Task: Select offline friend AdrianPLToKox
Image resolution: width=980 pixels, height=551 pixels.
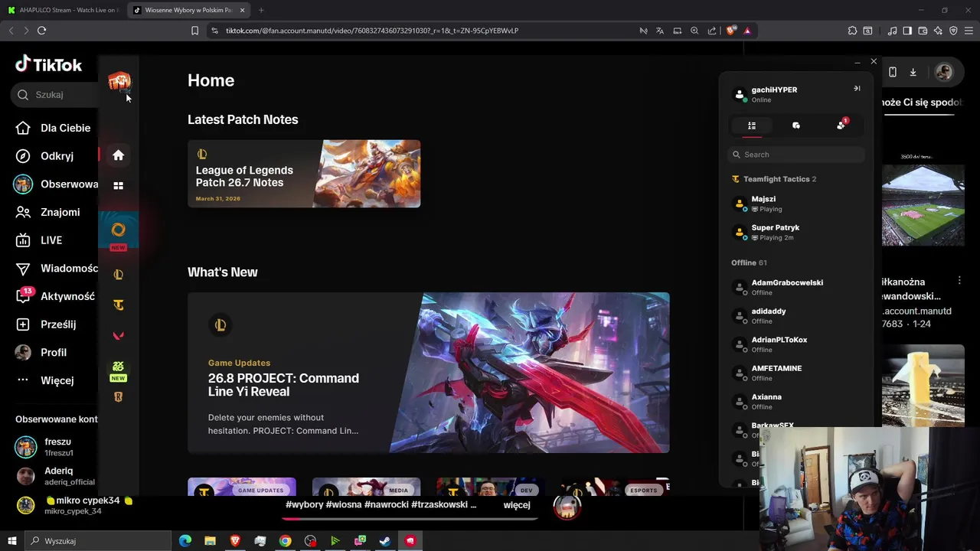Action: tap(796, 344)
